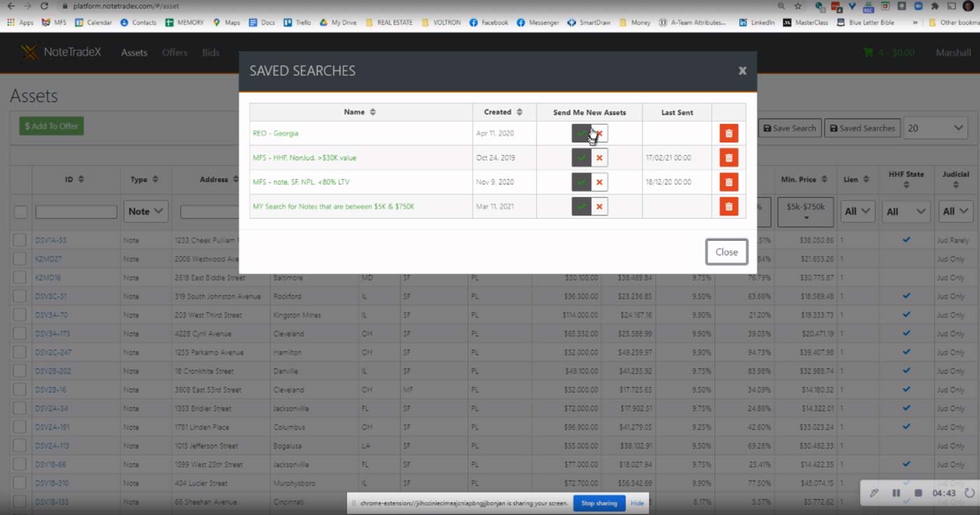Remove the $5K & $750K notes search
The image size is (980, 515).
[729, 206]
